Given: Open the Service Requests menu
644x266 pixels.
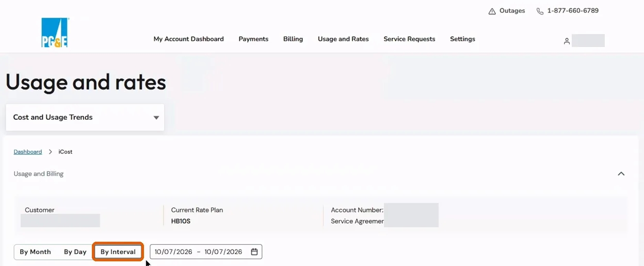Looking at the screenshot, I should [409, 39].
